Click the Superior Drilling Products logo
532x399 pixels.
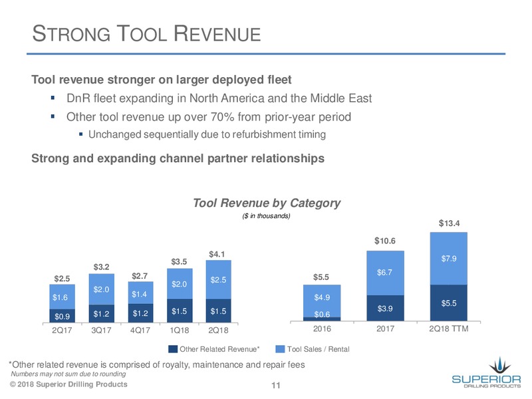tap(486, 372)
